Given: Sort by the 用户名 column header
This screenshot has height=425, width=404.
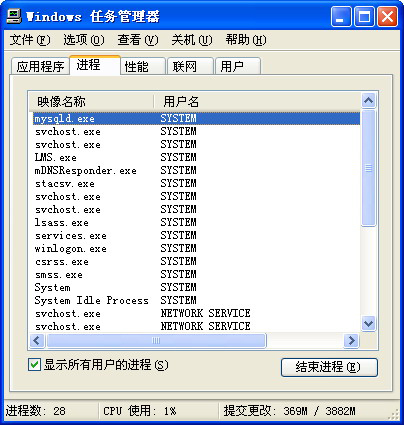Looking at the screenshot, I should [x=257, y=101].
